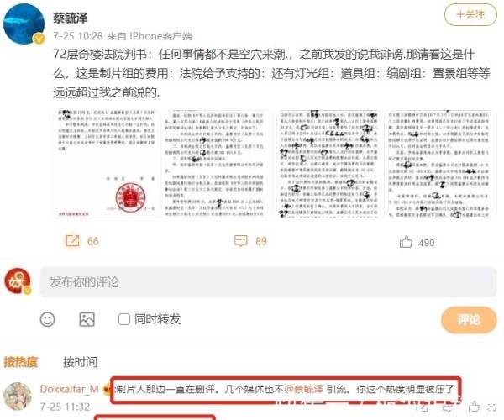The image size is (504, 420).
Task: Open the first court document thumbnail with red seal
Action: [x=107, y=164]
